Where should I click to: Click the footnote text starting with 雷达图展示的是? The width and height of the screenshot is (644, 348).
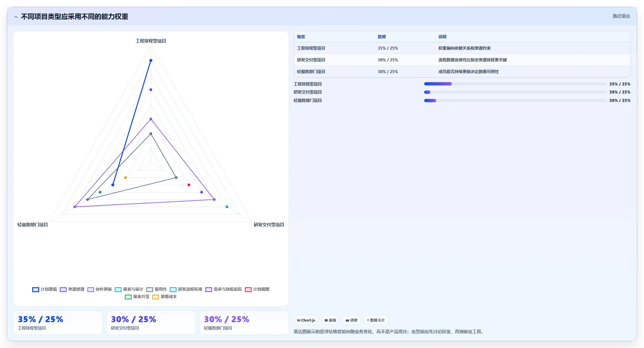(x=389, y=332)
